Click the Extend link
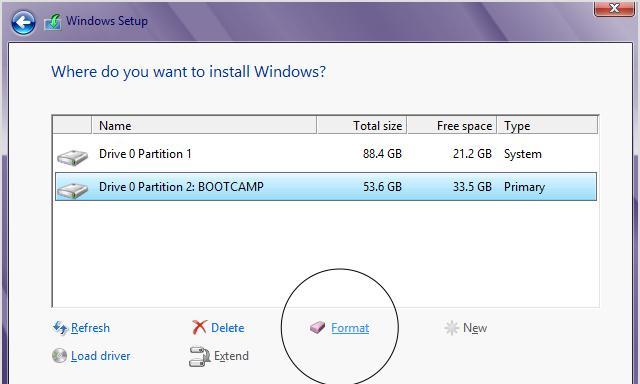The width and height of the screenshot is (640, 384). tap(231, 356)
